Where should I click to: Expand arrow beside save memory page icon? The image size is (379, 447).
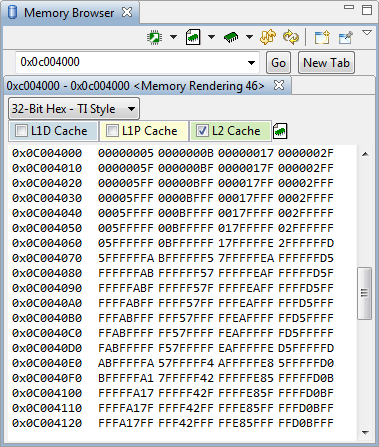click(211, 37)
